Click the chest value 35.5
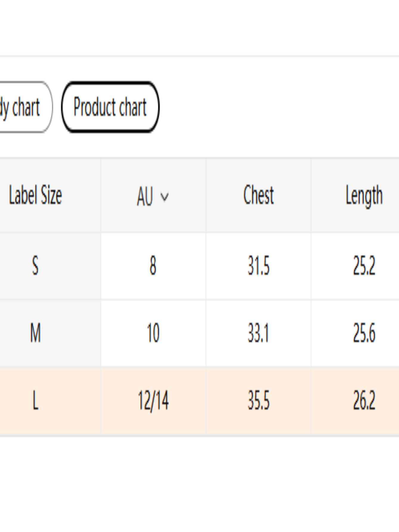The image size is (399, 532). [x=258, y=401]
